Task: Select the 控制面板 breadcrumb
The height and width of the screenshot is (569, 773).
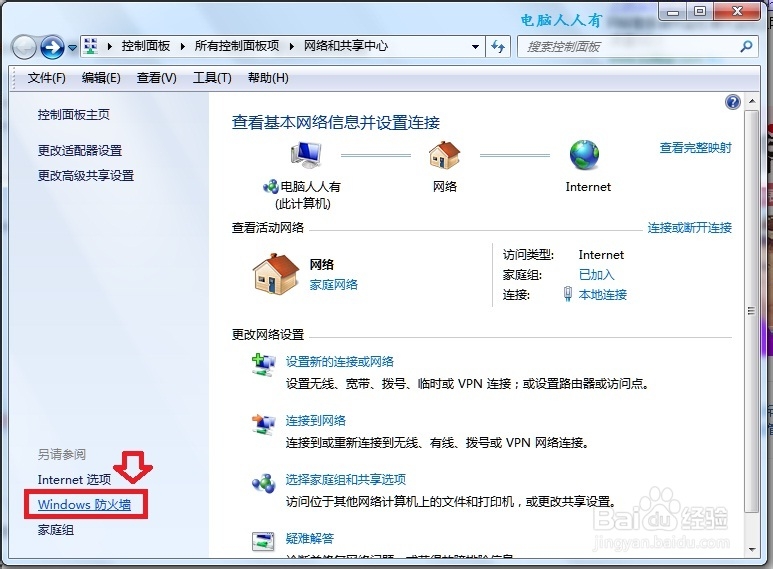Action: (x=146, y=46)
